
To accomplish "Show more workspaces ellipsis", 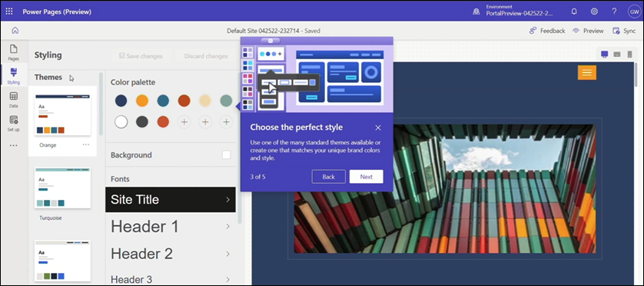I will [14, 145].
